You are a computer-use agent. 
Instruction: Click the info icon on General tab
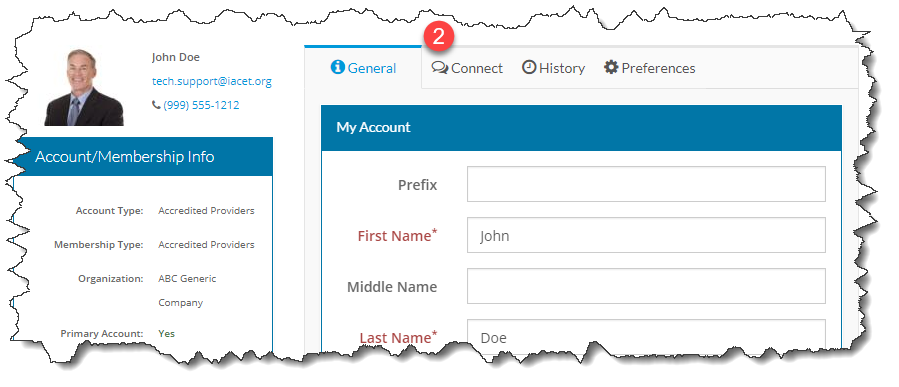pos(338,68)
